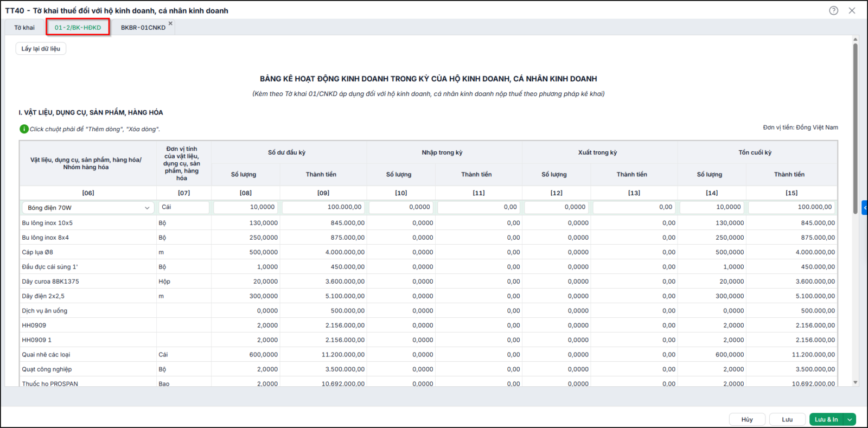Select the 01-2/BK-HĐKD tab
The image size is (868, 428).
(78, 28)
